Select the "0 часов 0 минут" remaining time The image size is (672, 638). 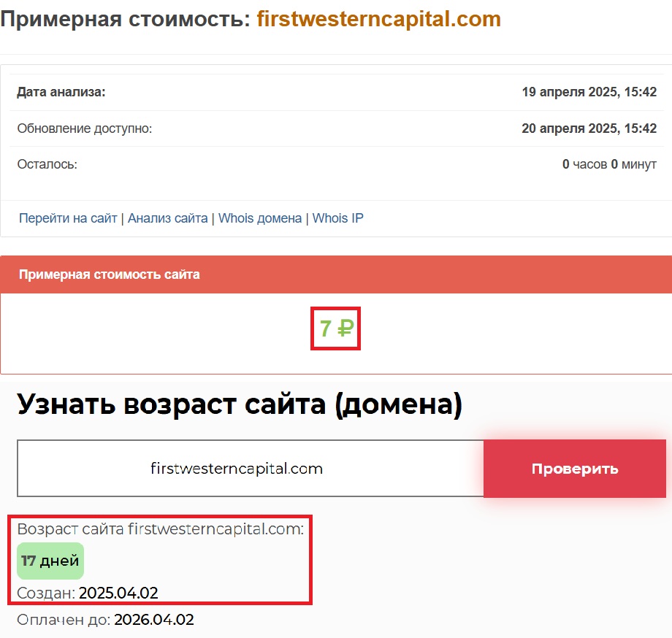[609, 164]
